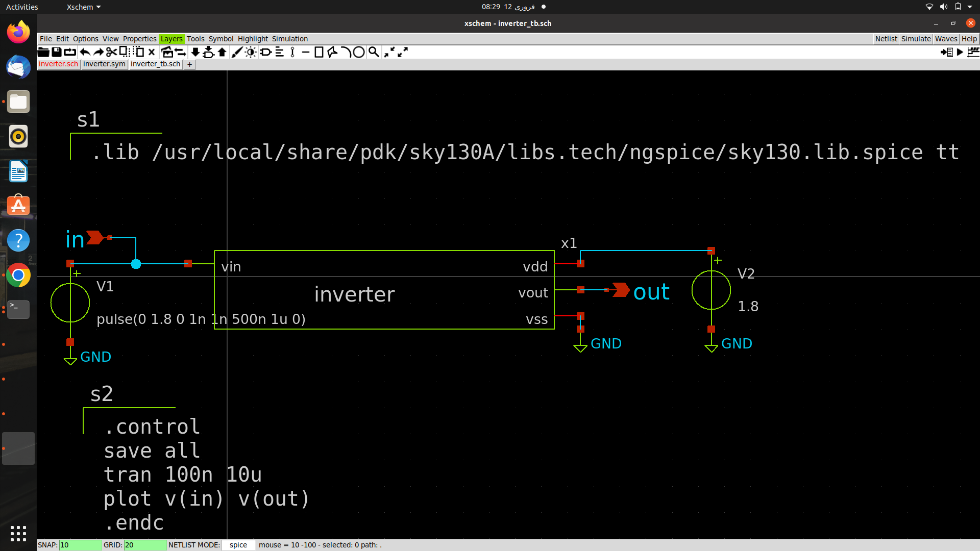Open the Simulation menu
Viewport: 980px width, 551px height.
click(x=289, y=39)
